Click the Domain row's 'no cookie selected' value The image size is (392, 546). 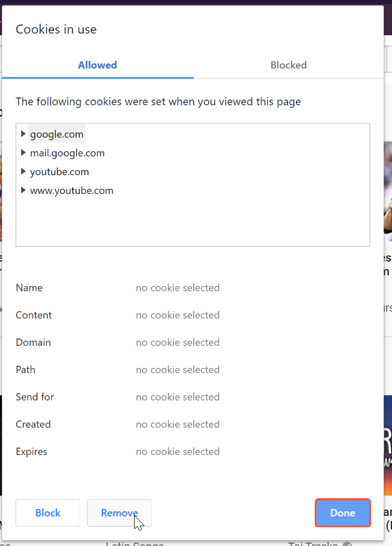point(178,342)
